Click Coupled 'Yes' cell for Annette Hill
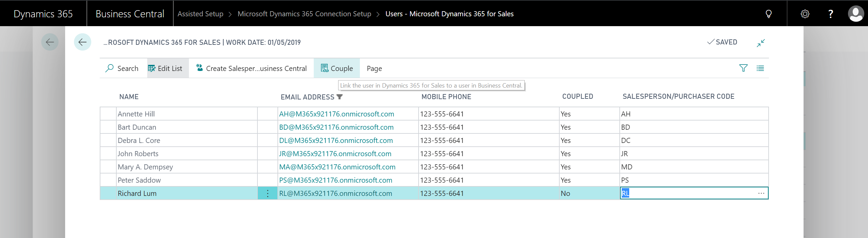The height and width of the screenshot is (238, 868). [589, 114]
